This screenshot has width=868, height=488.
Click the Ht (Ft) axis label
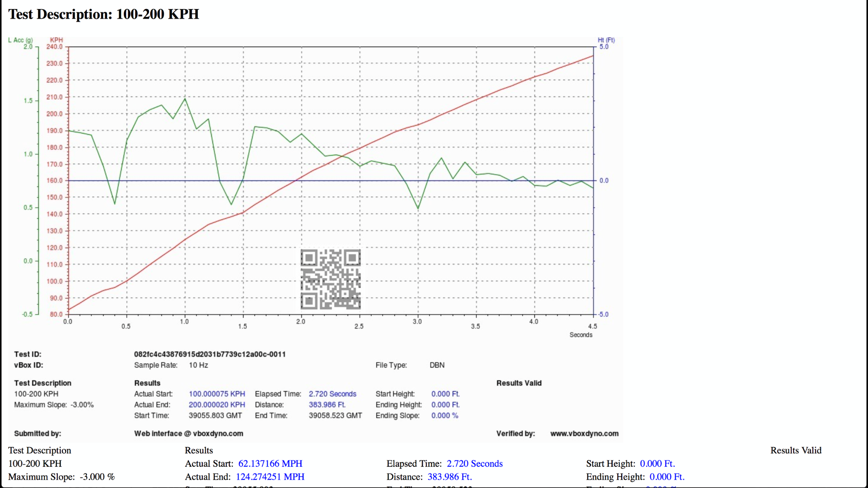tap(606, 40)
